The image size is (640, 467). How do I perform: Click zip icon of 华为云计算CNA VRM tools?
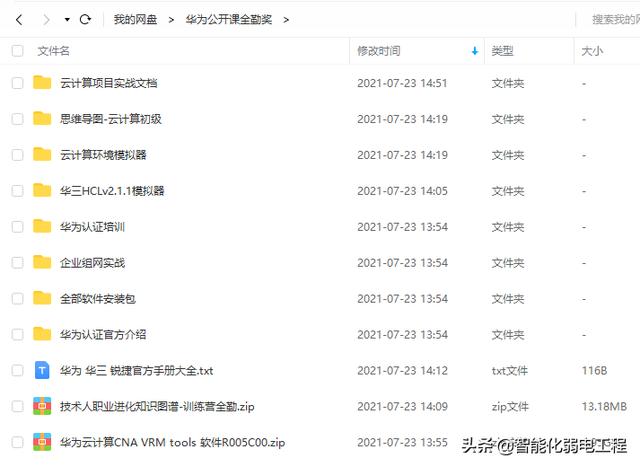click(42, 442)
